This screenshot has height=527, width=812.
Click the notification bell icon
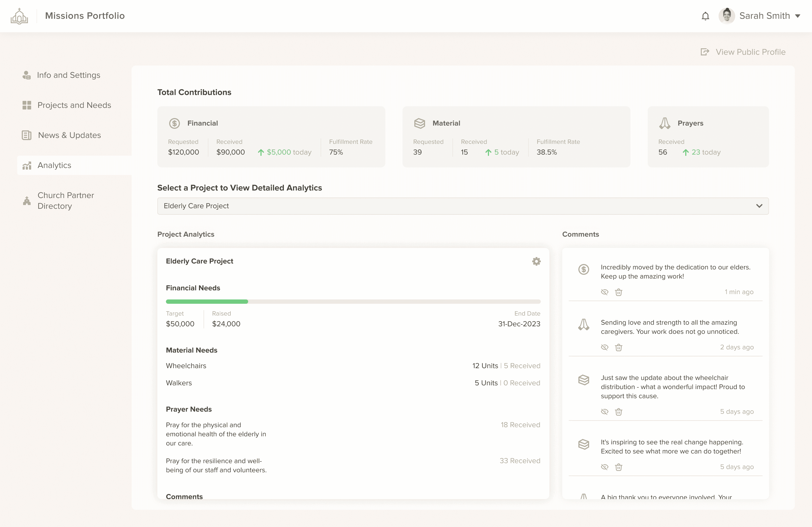pyautogui.click(x=705, y=16)
